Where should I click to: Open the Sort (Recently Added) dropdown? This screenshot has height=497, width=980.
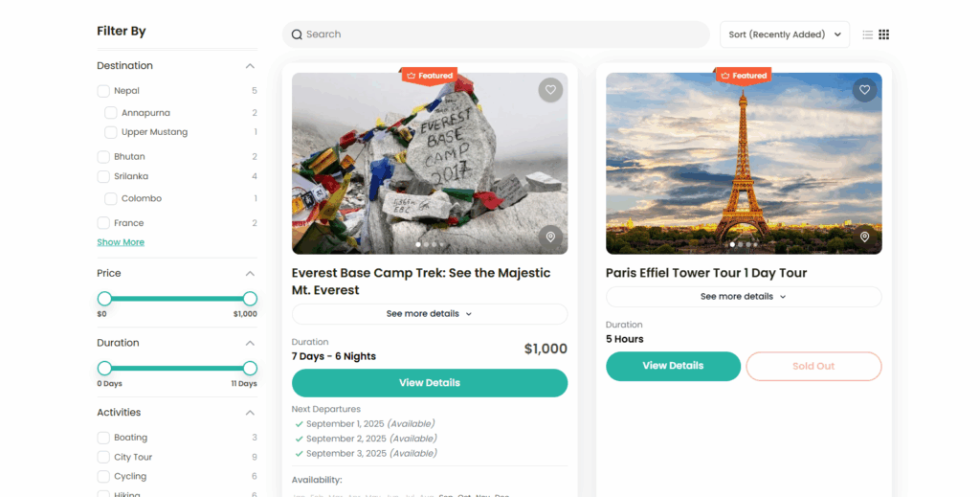click(784, 34)
